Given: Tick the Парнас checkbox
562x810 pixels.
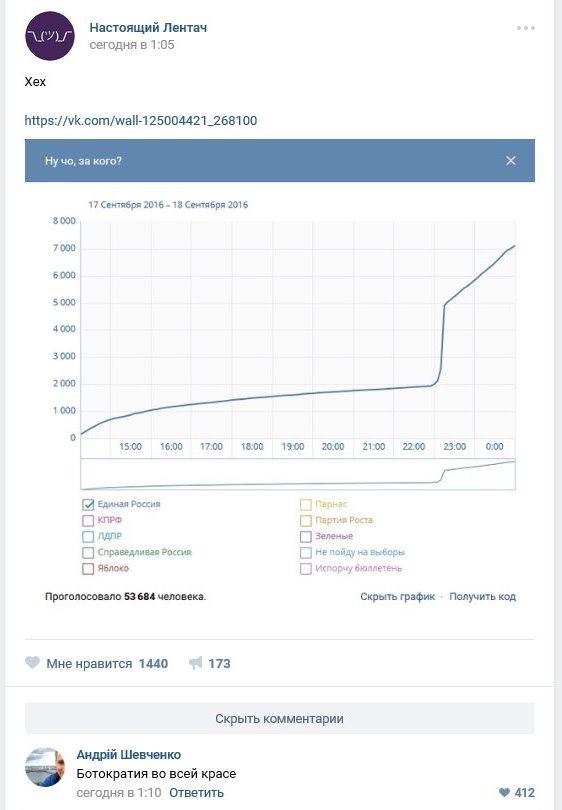Looking at the screenshot, I should pyautogui.click(x=306, y=504).
